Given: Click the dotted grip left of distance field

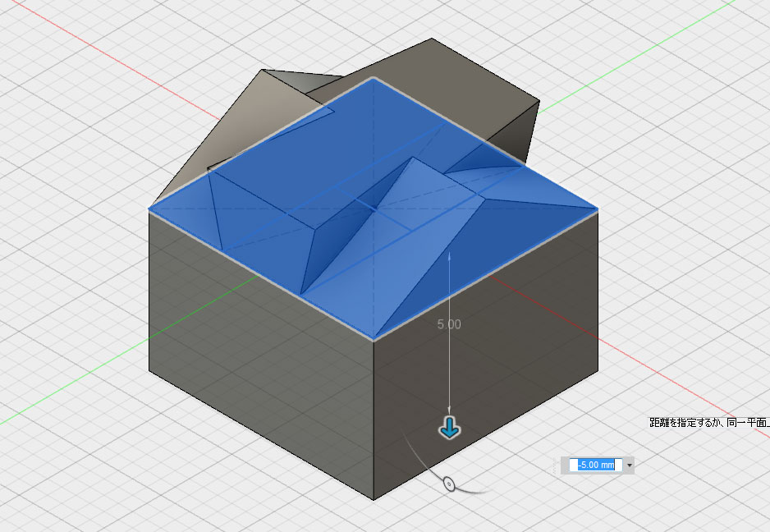Looking at the screenshot, I should (565, 465).
